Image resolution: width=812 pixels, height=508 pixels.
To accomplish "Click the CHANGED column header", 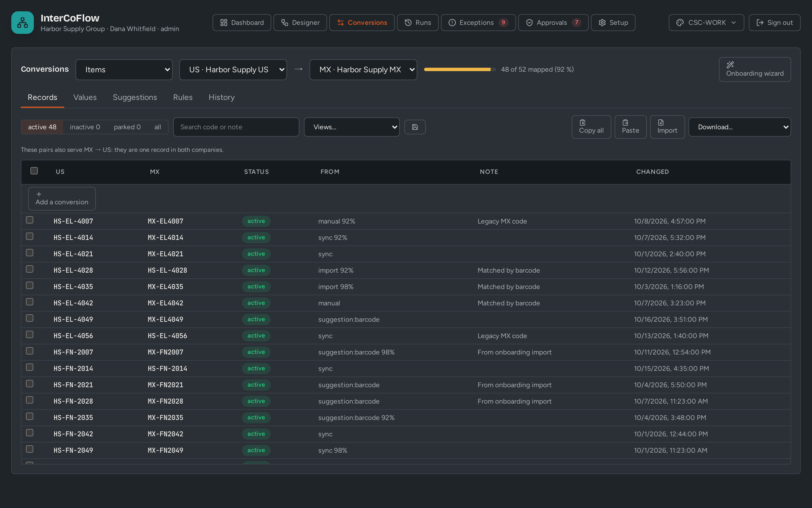I will 653,172.
